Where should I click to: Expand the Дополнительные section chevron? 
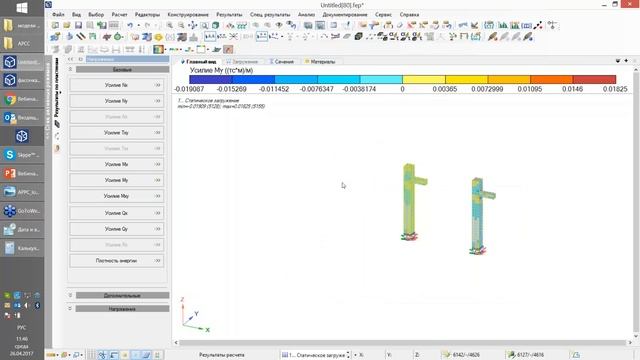70,295
